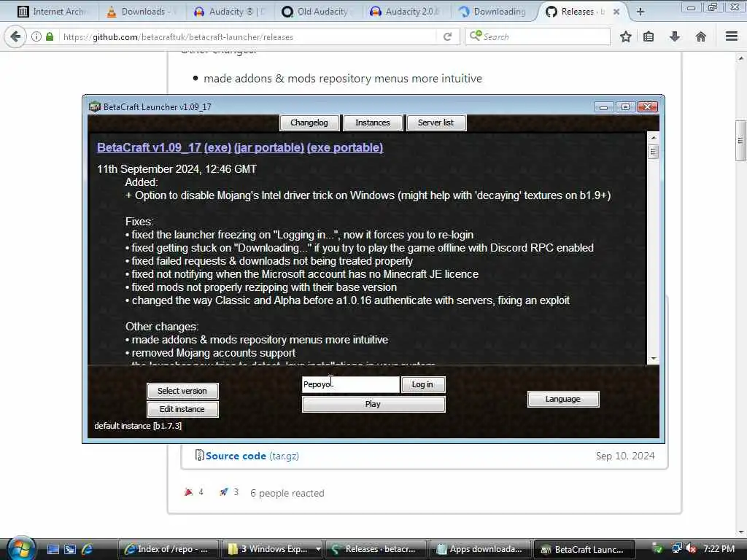Click the Select version button
This screenshot has height=560, width=747.
[x=182, y=391]
